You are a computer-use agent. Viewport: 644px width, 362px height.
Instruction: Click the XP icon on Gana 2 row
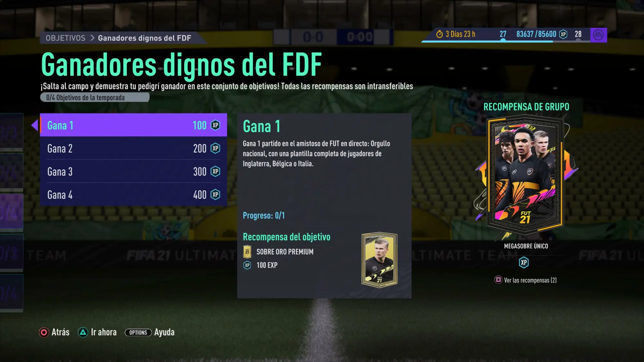pyautogui.click(x=215, y=148)
